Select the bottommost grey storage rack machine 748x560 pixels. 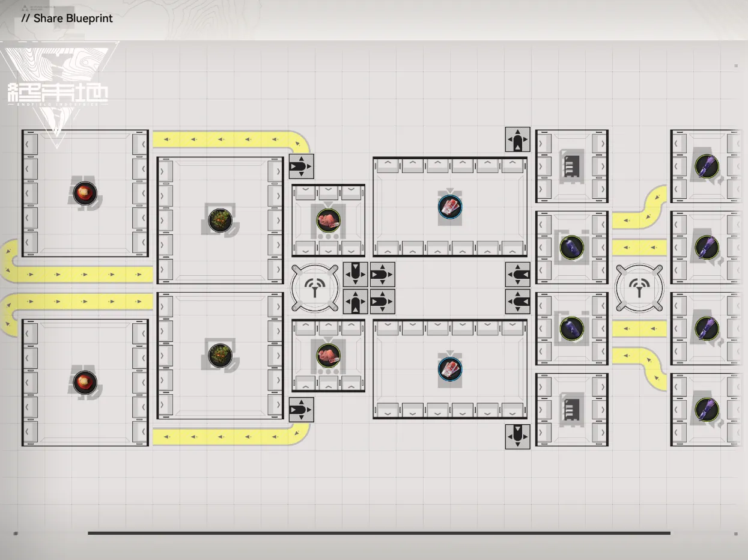tap(571, 410)
